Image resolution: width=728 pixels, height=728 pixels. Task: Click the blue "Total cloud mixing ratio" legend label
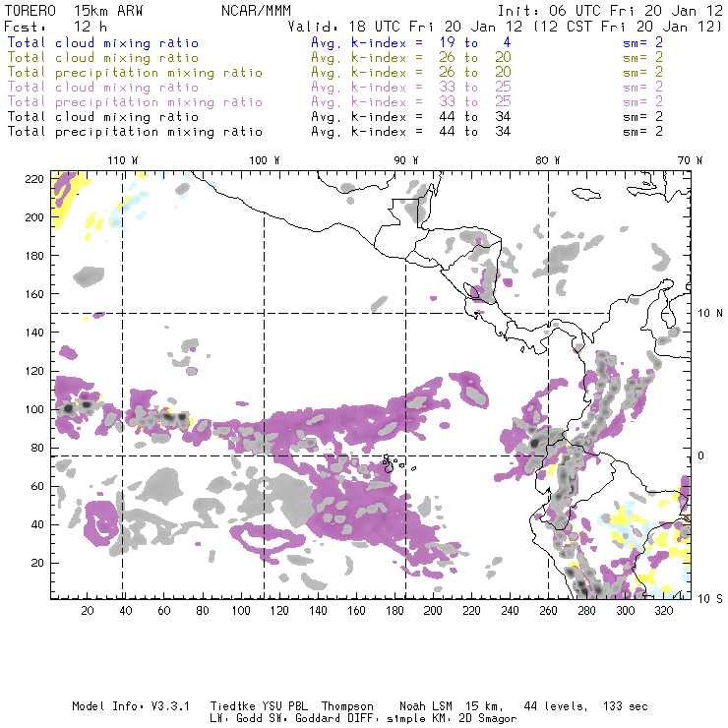point(103,43)
